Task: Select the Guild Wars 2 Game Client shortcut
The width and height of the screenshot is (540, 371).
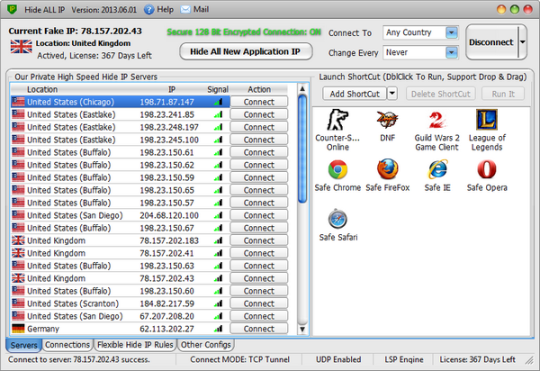Action: click(x=437, y=130)
